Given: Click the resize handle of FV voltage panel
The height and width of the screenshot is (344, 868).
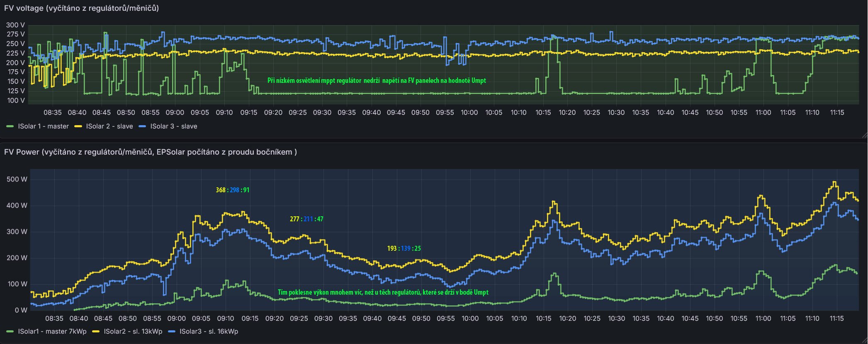Looking at the screenshot, I should point(864,135).
